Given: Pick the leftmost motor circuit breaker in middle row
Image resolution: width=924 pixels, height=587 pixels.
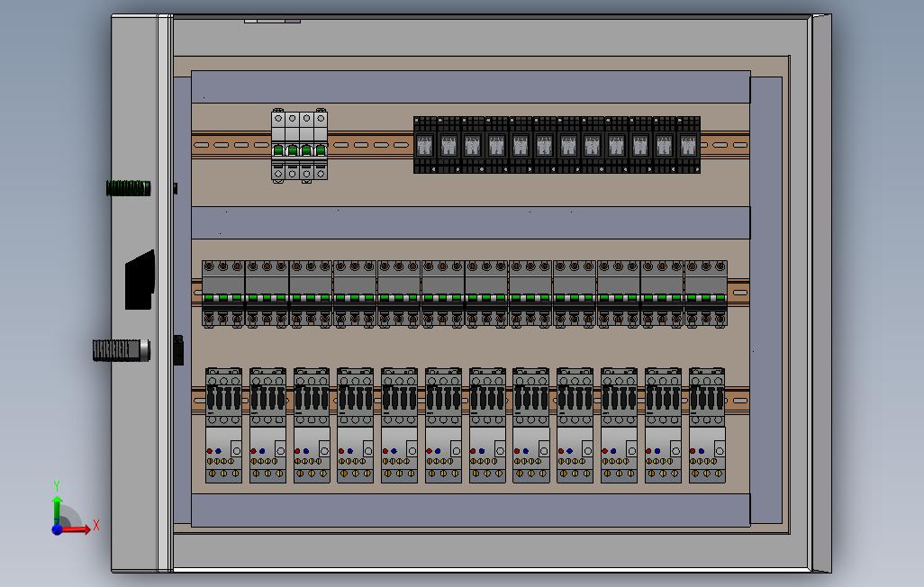Looking at the screenshot, I should [223, 294].
